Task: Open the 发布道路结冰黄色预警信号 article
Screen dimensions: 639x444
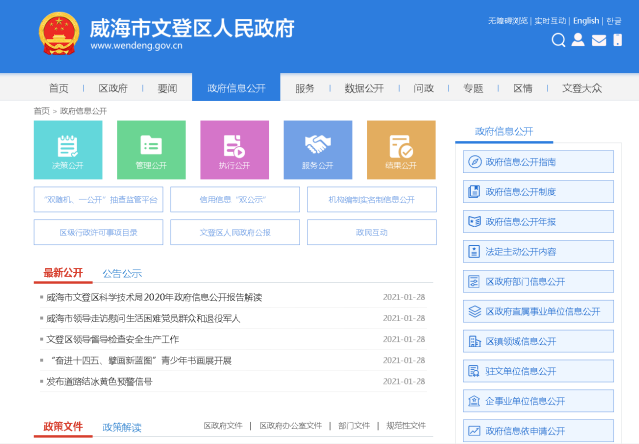Action: pyautogui.click(x=100, y=381)
